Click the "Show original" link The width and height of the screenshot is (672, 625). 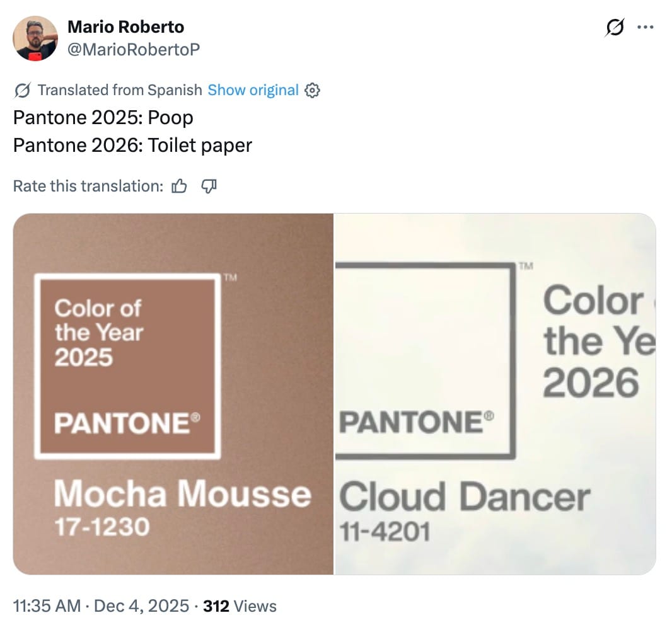(253, 90)
